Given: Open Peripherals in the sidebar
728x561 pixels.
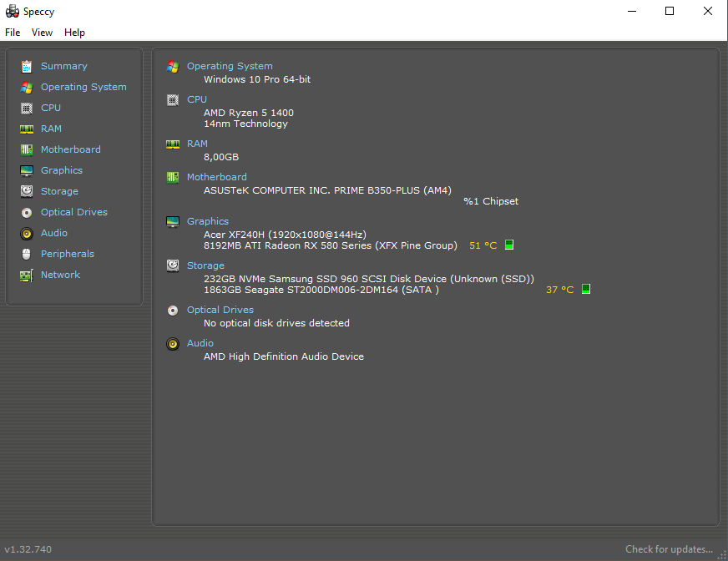Looking at the screenshot, I should click(x=68, y=254).
